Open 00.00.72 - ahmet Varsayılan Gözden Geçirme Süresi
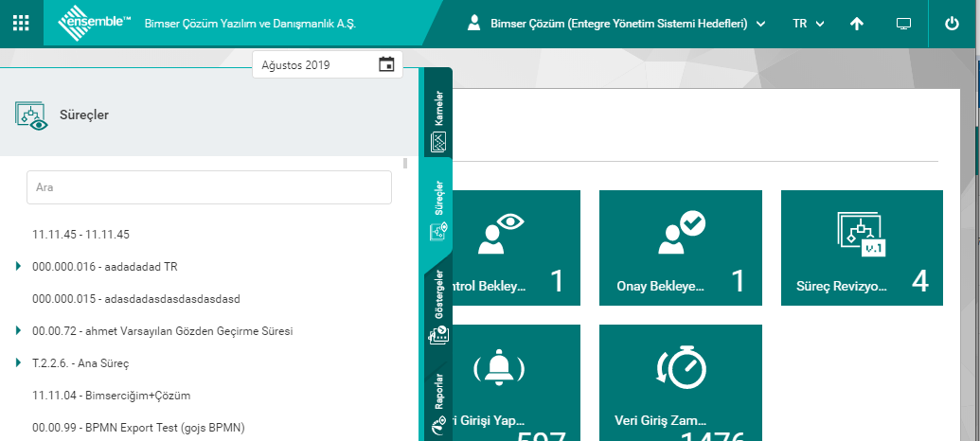The width and height of the screenshot is (980, 441). [x=163, y=331]
